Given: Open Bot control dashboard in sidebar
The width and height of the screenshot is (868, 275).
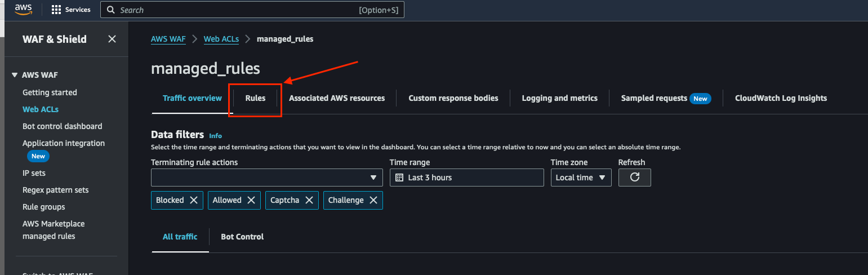Looking at the screenshot, I should click(62, 126).
